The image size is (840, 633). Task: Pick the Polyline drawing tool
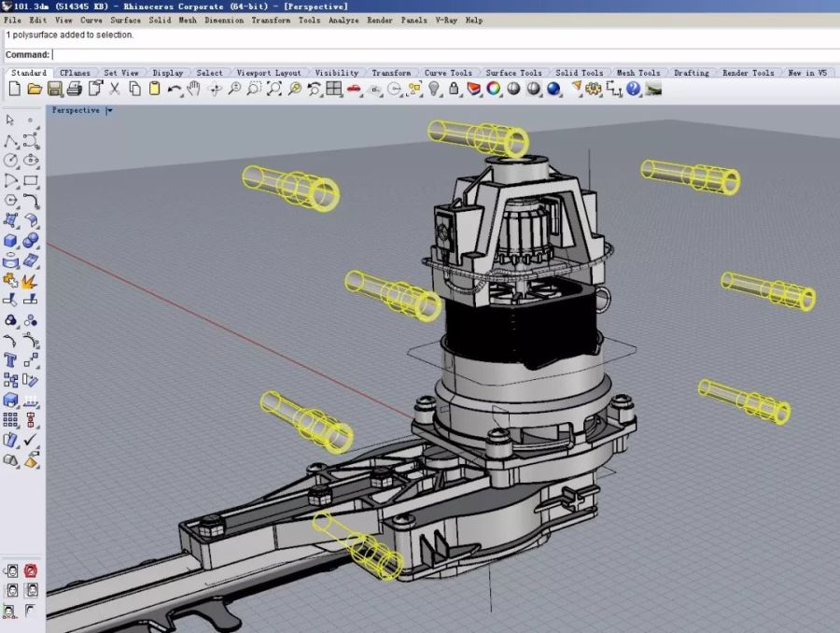[x=10, y=141]
